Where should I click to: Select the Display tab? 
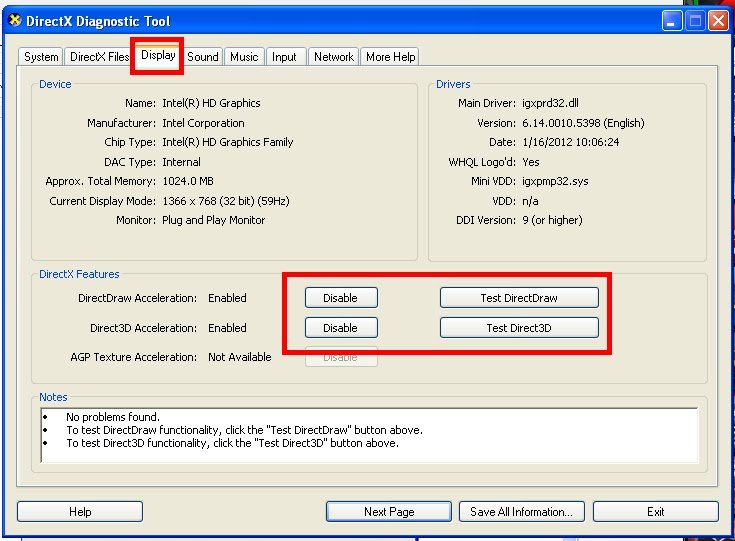158,55
